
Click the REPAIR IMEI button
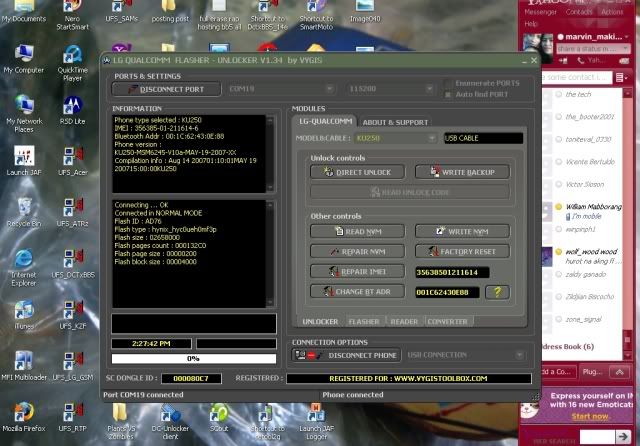pyautogui.click(x=358, y=271)
